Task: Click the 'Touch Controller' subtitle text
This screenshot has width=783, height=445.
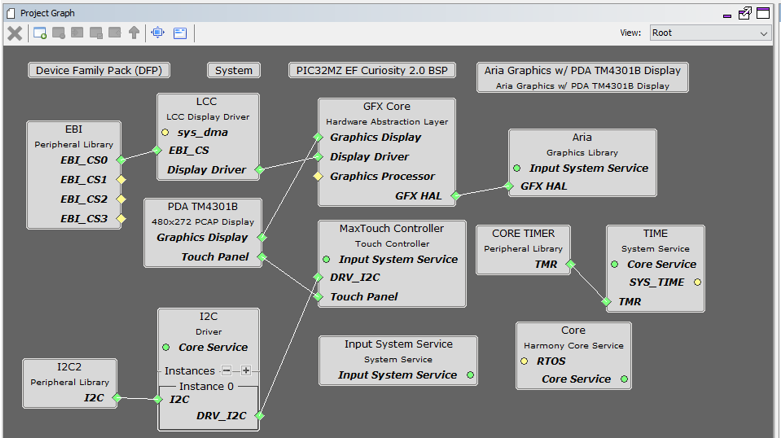Action: (x=392, y=244)
